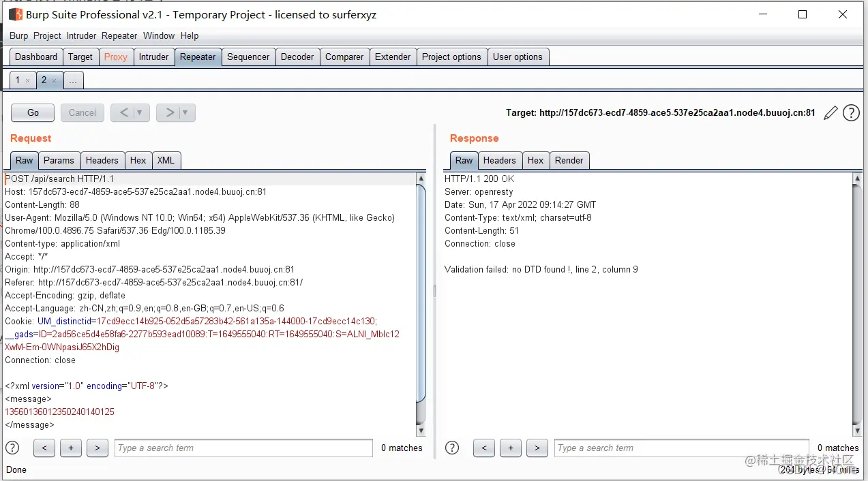
Task: Click the response search text field
Action: coord(683,448)
